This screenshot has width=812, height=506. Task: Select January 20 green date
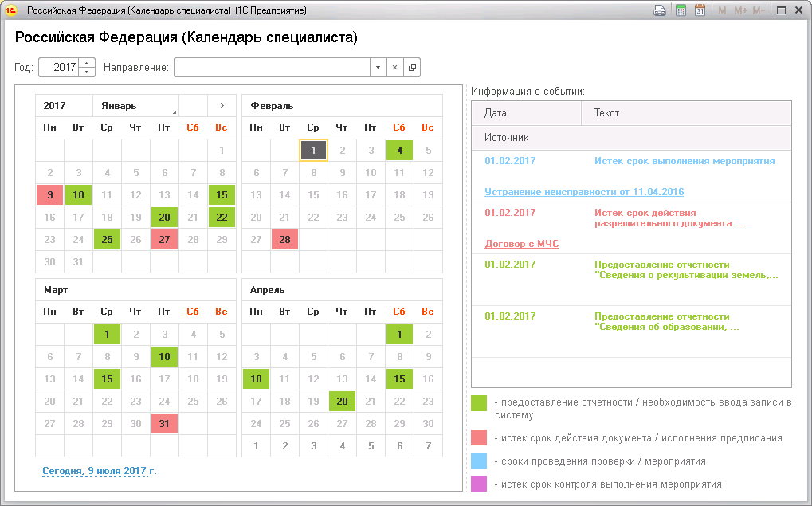point(164,217)
